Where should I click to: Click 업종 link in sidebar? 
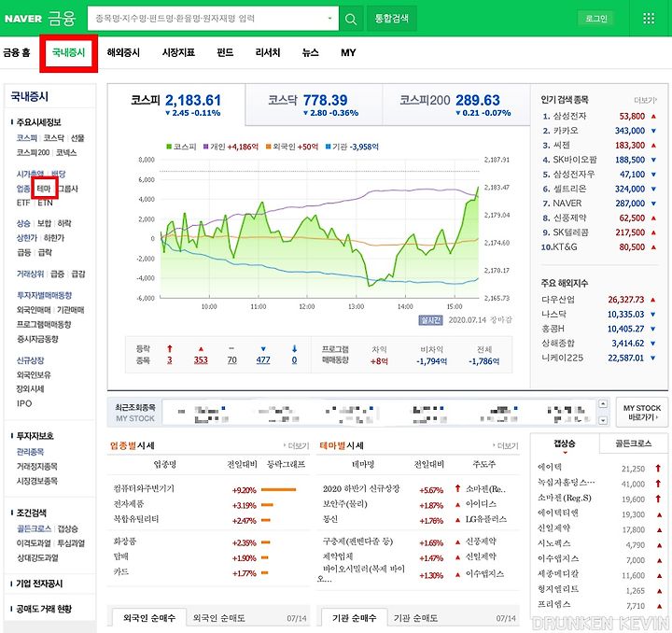point(23,189)
